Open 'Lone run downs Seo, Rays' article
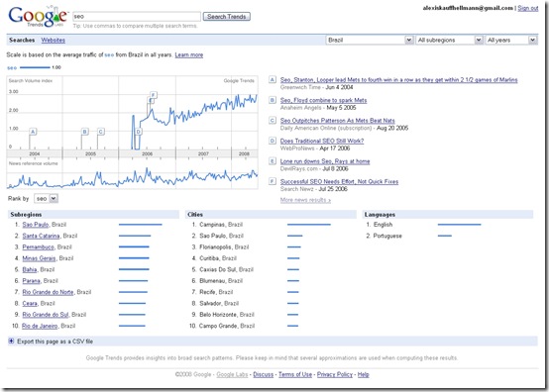549x392 pixels. 325,161
